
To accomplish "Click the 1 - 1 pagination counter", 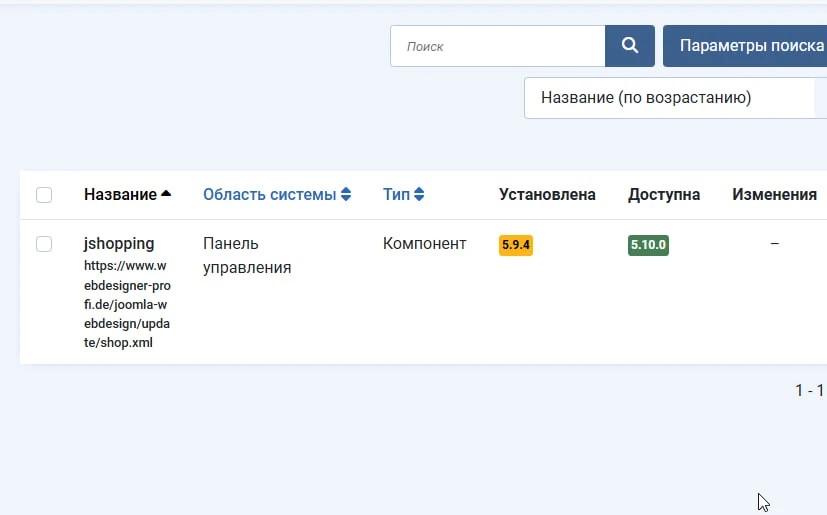I will [810, 390].
